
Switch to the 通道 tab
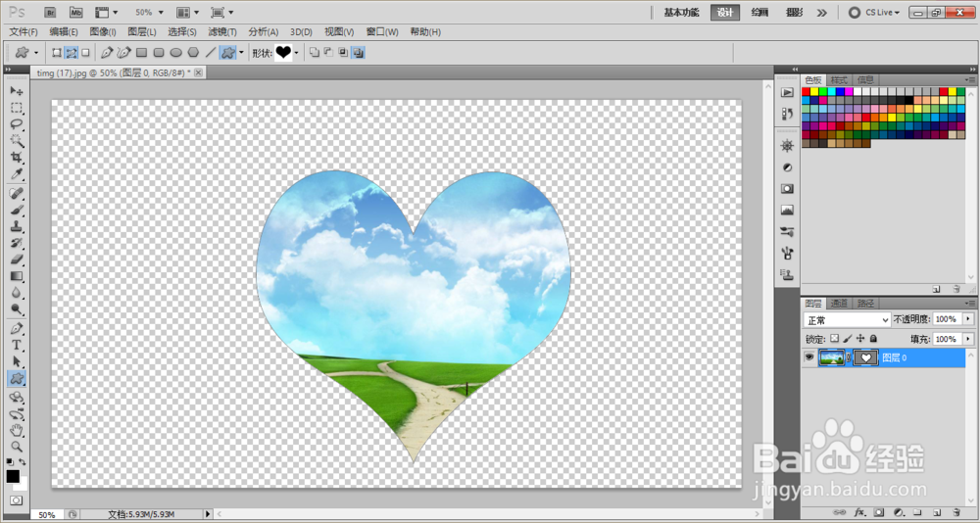839,304
